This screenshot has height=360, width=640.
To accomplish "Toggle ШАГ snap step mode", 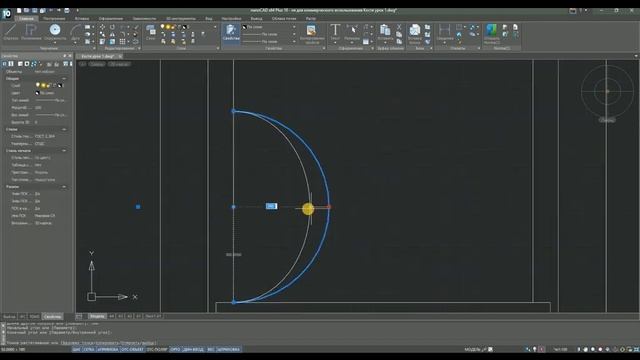I will [76, 349].
